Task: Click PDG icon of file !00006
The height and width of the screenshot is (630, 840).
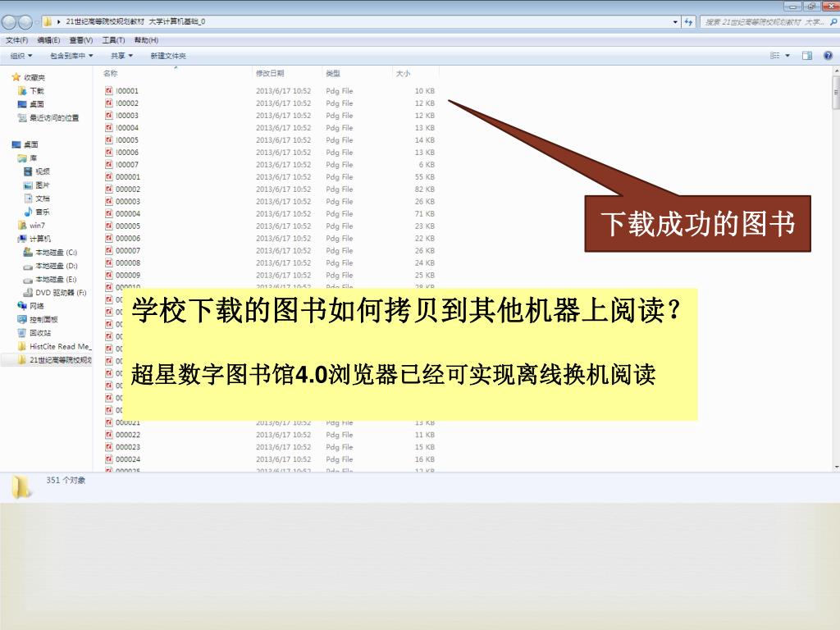Action: [x=109, y=153]
